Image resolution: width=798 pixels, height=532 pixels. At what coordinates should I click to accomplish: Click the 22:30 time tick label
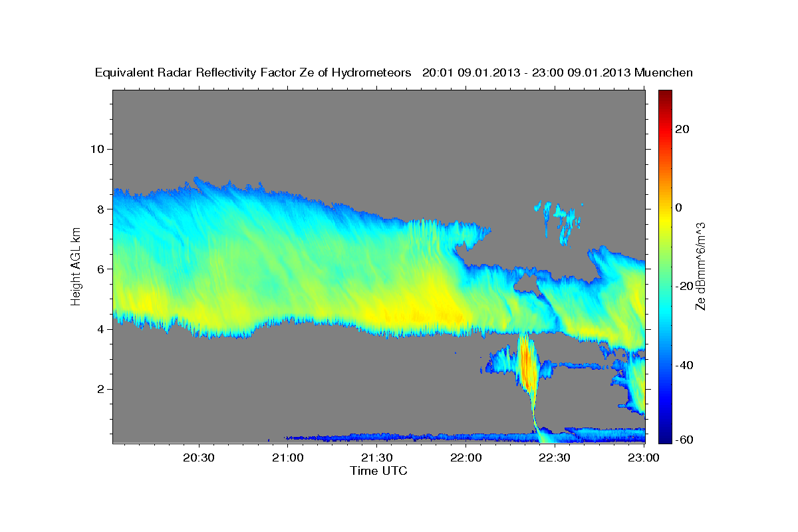[555, 458]
